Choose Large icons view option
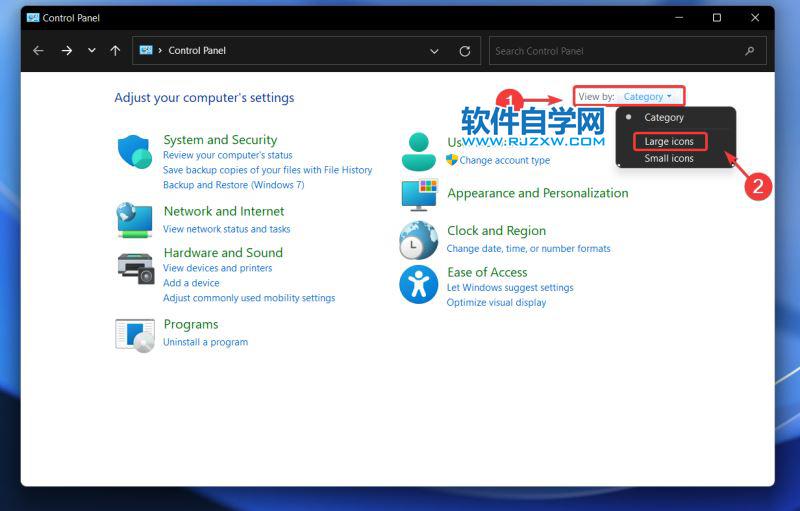The width and height of the screenshot is (800, 511). tap(669, 141)
